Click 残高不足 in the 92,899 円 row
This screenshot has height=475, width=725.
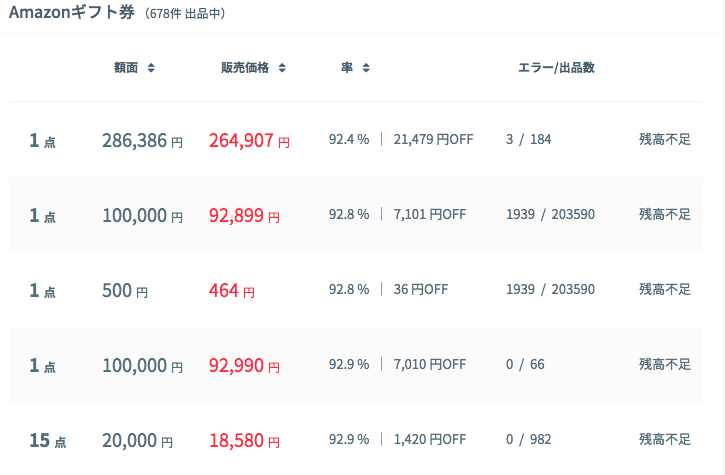click(665, 214)
